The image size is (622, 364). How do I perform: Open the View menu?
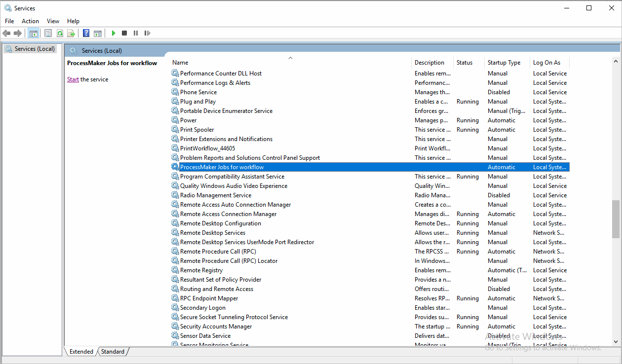tap(53, 21)
